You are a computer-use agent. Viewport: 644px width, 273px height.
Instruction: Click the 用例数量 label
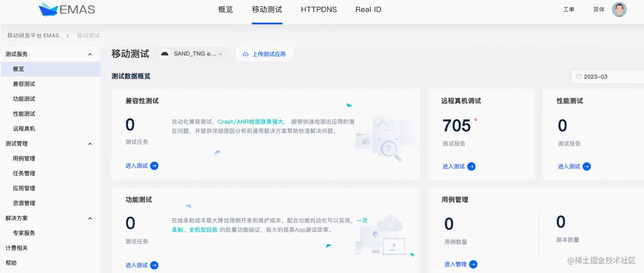tap(455, 242)
